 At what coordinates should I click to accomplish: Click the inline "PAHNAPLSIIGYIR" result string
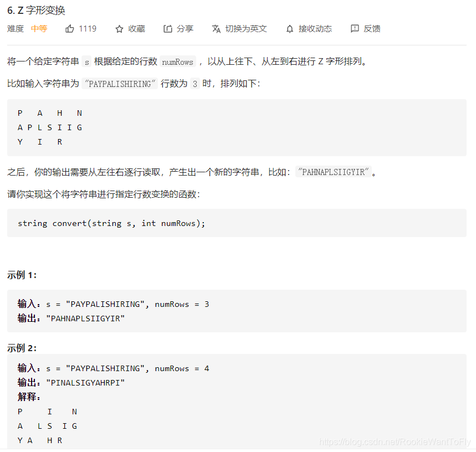(334, 172)
